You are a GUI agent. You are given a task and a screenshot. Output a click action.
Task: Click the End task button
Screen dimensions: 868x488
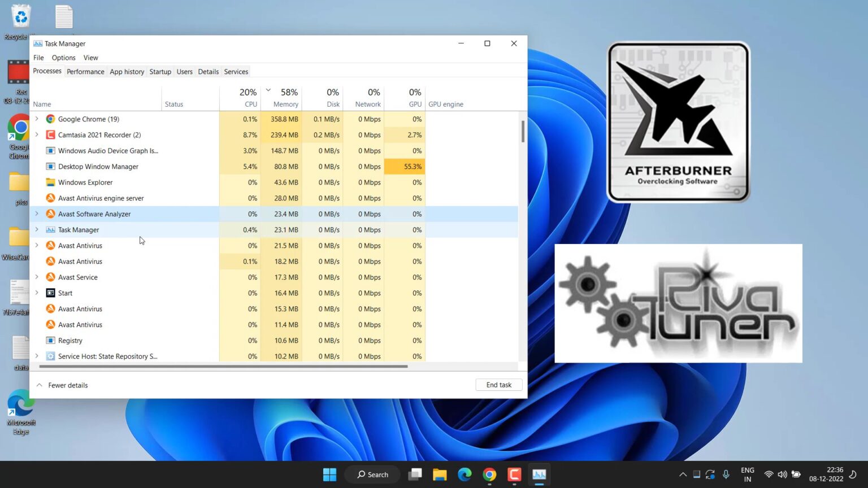tap(498, 385)
